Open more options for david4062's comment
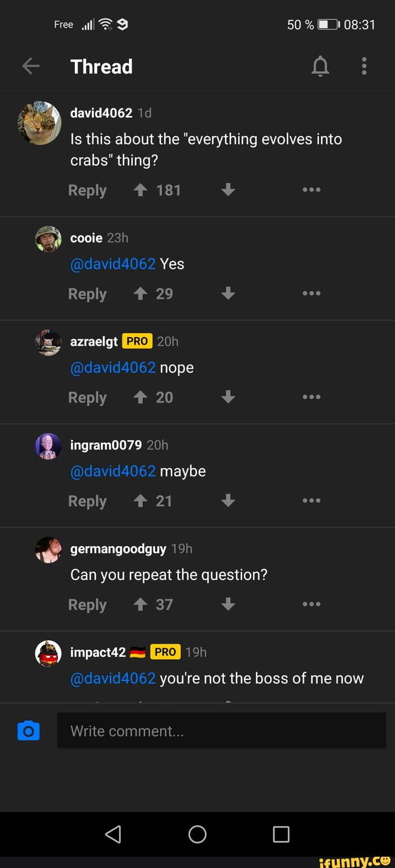 [x=311, y=190]
